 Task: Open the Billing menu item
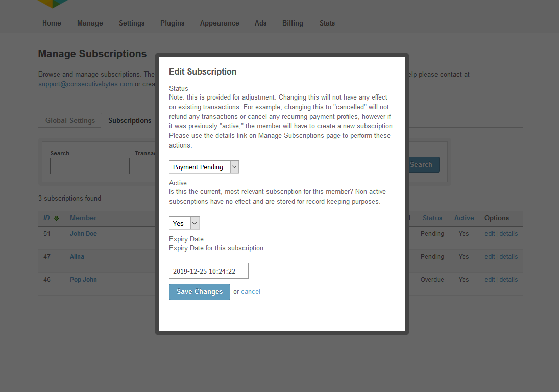pyautogui.click(x=293, y=23)
